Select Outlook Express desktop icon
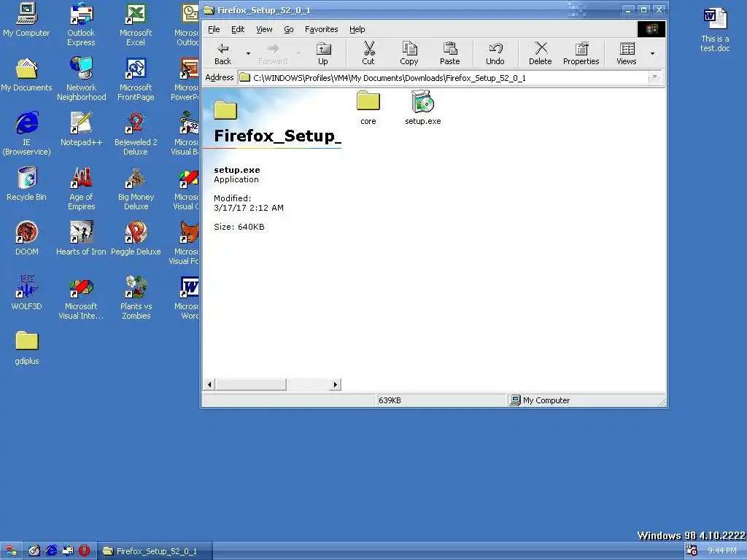 81,25
